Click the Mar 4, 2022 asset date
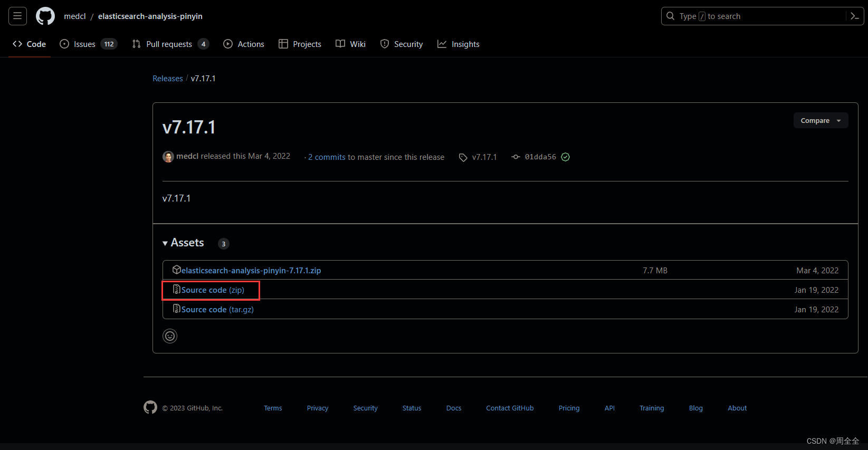868x450 pixels. pos(817,271)
